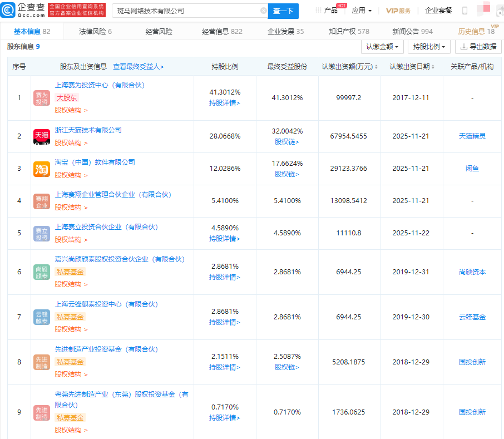Screen dimensions: 504x439
Task: Click the 赛为投资 shareholder logo
Action: [x=42, y=98]
